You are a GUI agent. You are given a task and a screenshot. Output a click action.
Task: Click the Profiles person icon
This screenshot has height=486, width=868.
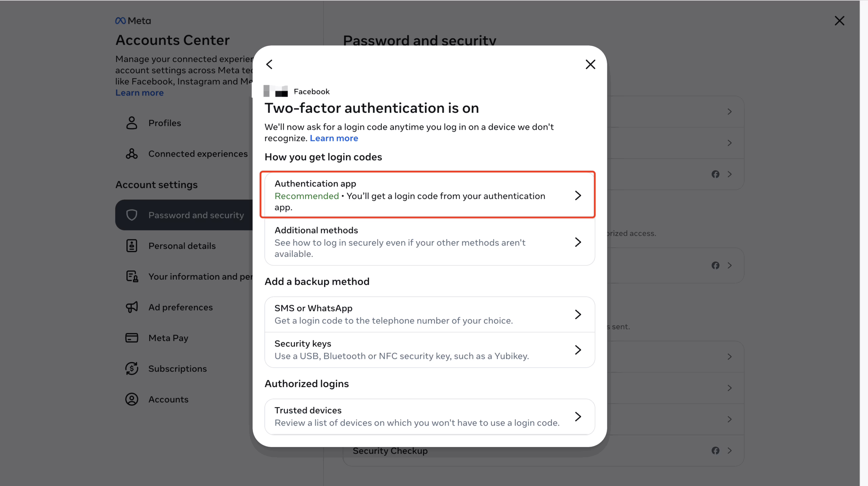pos(132,123)
